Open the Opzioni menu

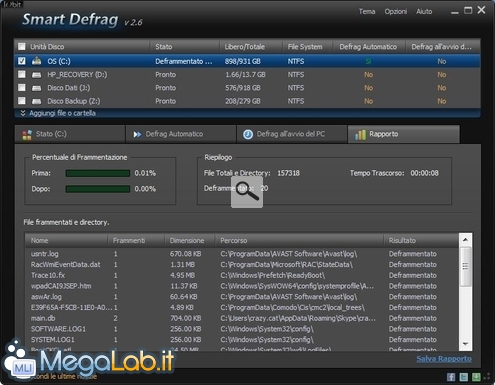(396, 12)
